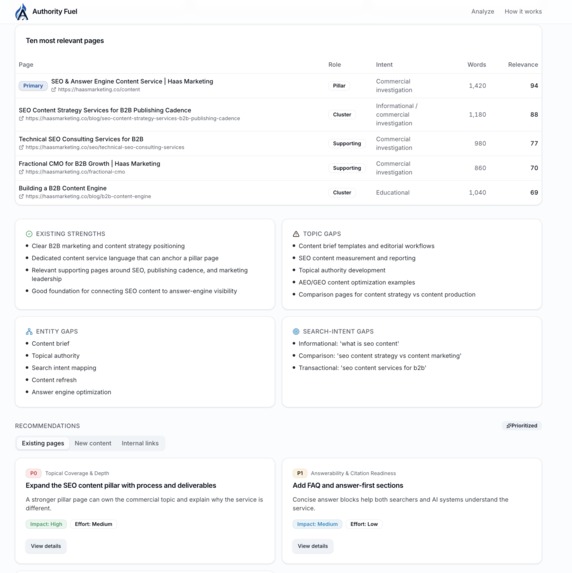This screenshot has height=573, width=572.
Task: Click 'Search intent mapping' bullet
Action: point(64,368)
